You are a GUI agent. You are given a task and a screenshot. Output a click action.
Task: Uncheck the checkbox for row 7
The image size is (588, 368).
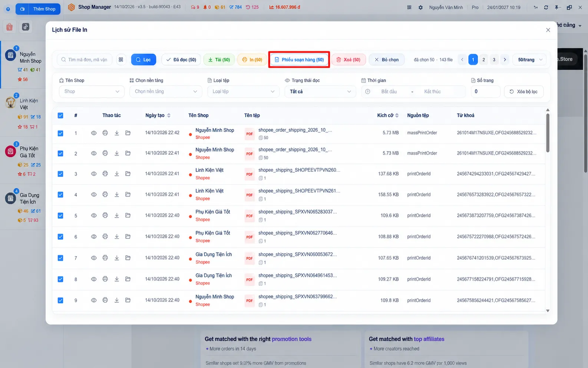[x=60, y=258]
